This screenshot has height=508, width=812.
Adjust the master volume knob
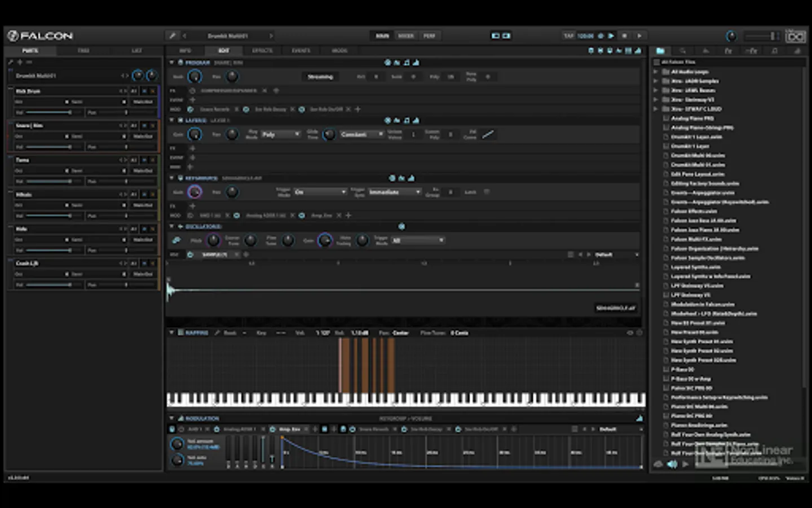point(731,36)
